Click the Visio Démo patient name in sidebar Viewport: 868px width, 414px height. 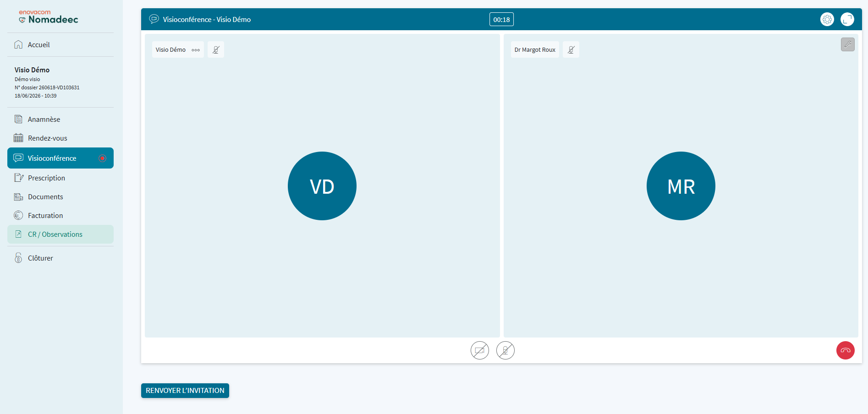click(x=32, y=70)
